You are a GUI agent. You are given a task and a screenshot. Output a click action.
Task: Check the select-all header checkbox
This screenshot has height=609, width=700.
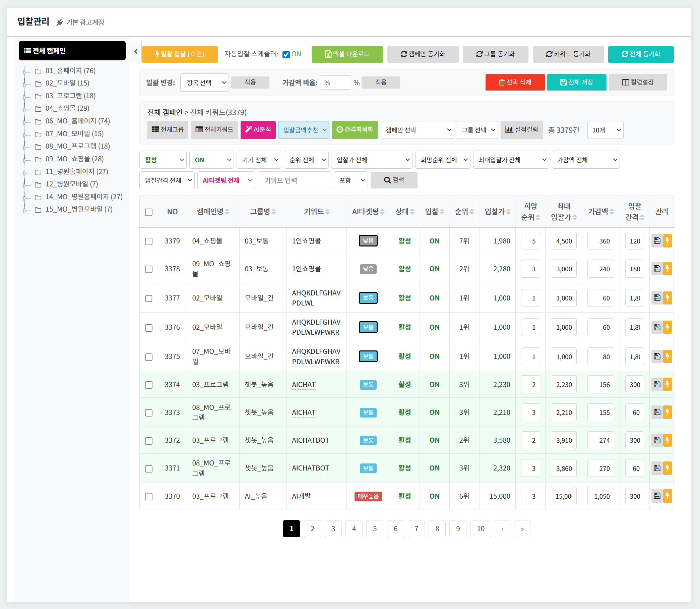tap(149, 212)
